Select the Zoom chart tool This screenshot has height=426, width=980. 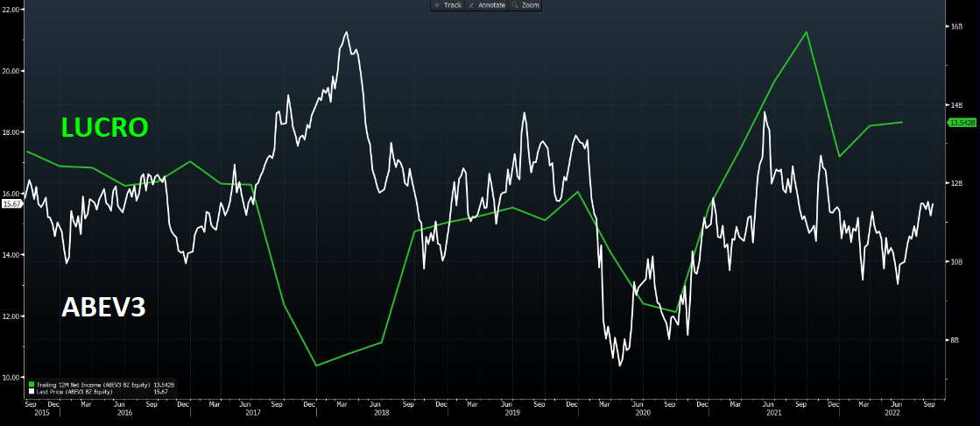tap(525, 5)
